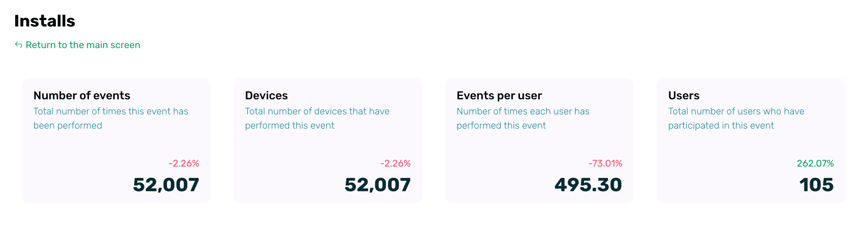Click the Installs page heading

[44, 21]
